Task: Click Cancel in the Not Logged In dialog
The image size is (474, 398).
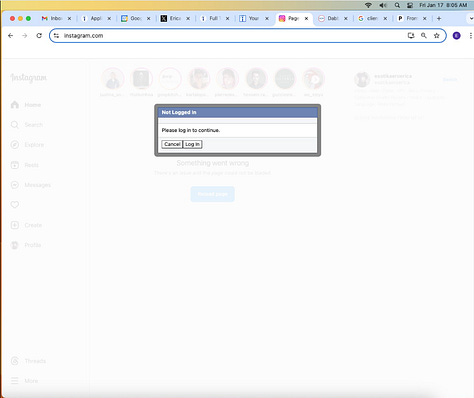Action: pos(172,144)
